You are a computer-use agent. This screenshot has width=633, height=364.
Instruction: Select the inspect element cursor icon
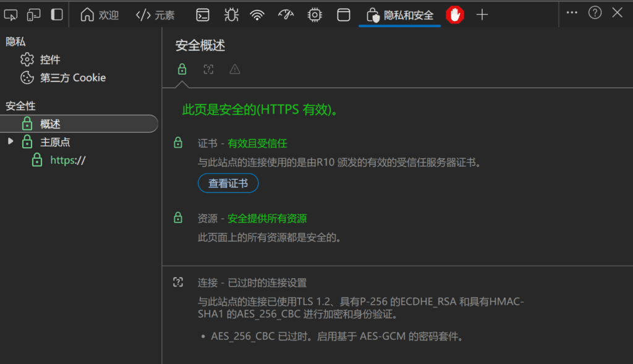tap(11, 14)
